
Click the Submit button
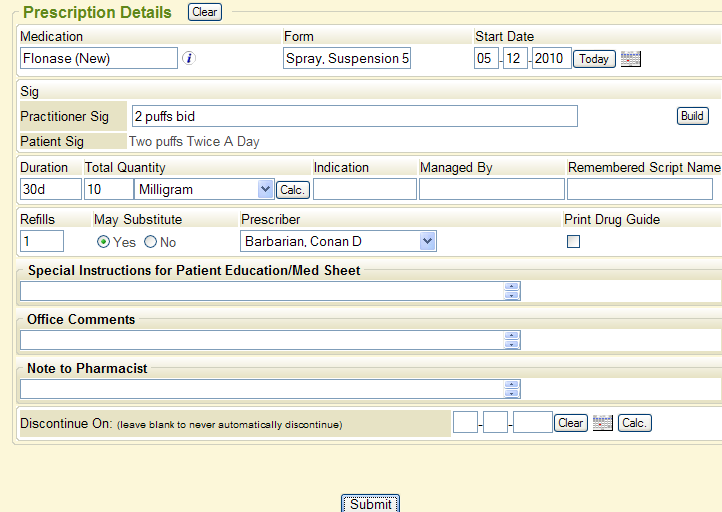[370, 504]
